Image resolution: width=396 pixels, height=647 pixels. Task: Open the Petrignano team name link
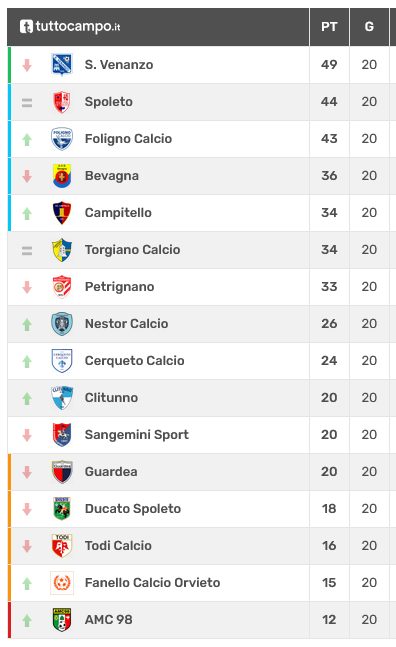119,287
